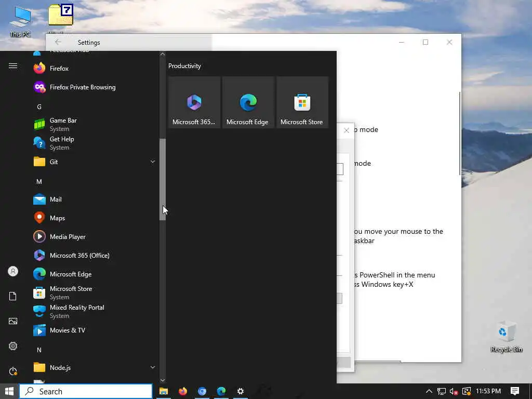The height and width of the screenshot is (399, 532).
Task: Open the Get Help app
Action: click(95, 143)
